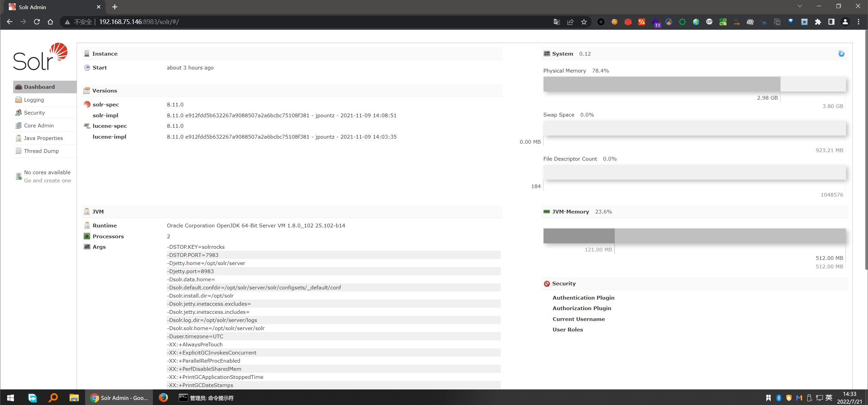Click the lucene-spec icon

click(x=87, y=126)
